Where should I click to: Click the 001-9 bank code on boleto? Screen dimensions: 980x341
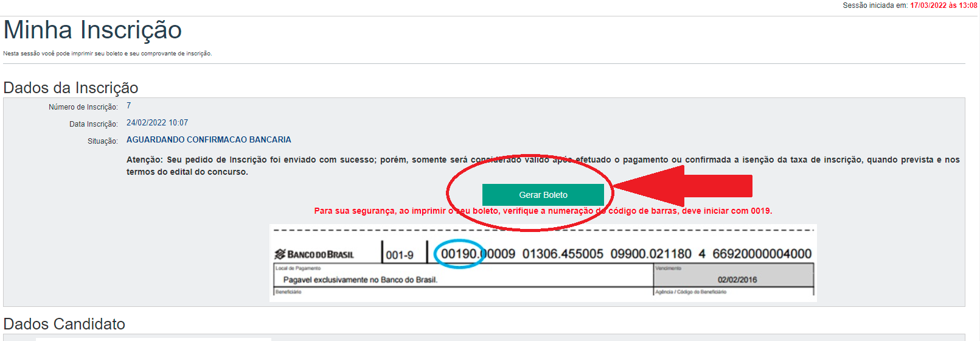coord(400,255)
